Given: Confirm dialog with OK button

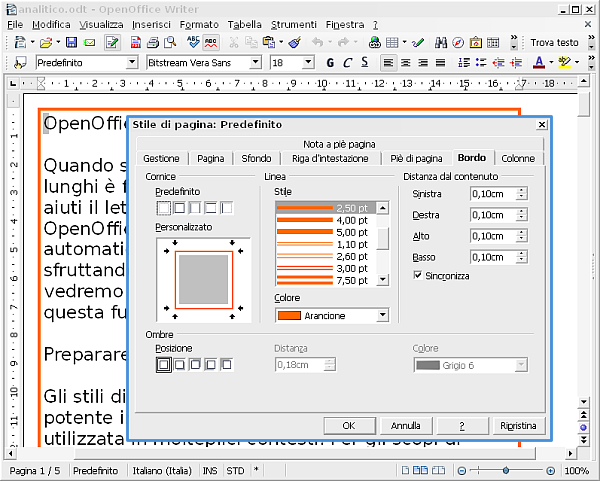Looking at the screenshot, I should (x=349, y=426).
